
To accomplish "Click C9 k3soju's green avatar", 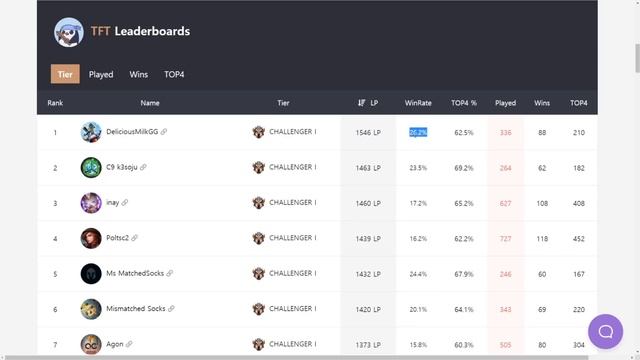I will 91,168.
